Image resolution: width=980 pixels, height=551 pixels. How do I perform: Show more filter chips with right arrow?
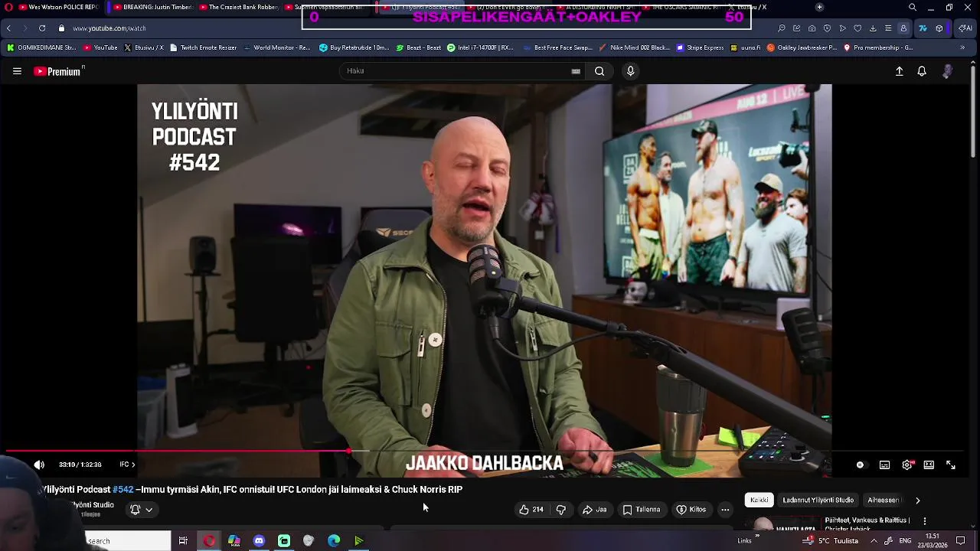click(x=917, y=500)
